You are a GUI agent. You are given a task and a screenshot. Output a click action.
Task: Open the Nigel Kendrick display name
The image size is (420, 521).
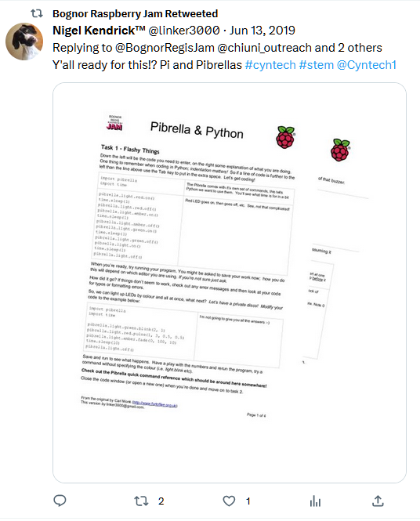click(99, 31)
